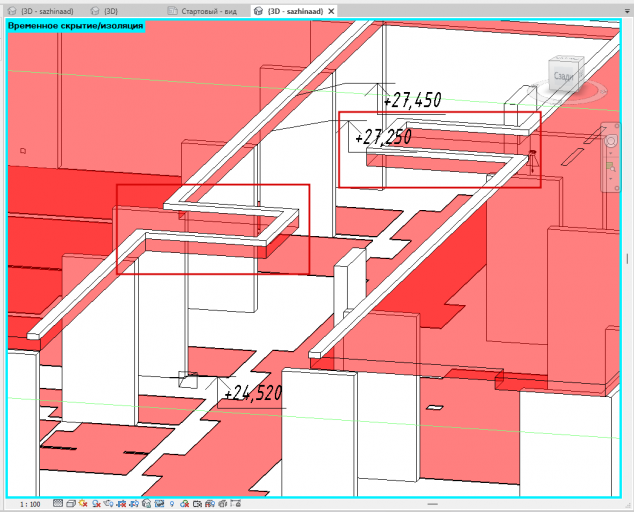
Task: Click Временное скрытие/изоляция banner label
Action: click(x=76, y=26)
